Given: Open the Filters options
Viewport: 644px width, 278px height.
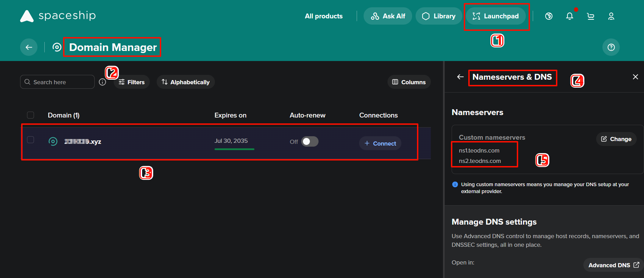Looking at the screenshot, I should (132, 82).
